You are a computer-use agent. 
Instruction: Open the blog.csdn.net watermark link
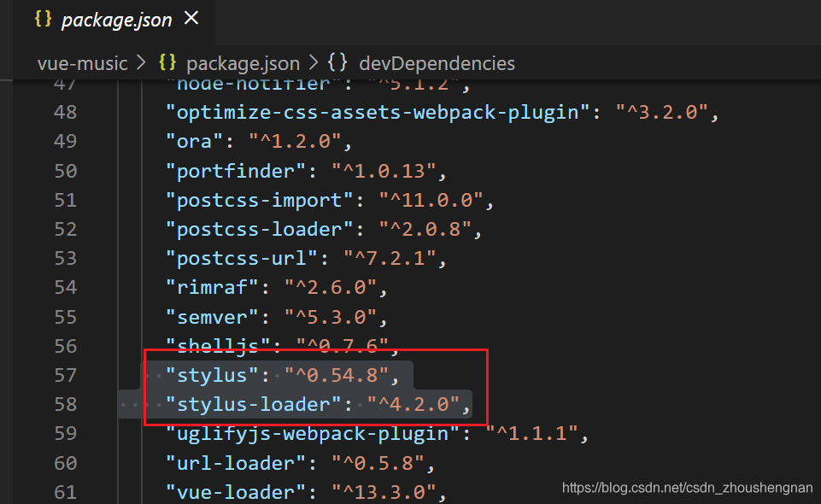687,488
